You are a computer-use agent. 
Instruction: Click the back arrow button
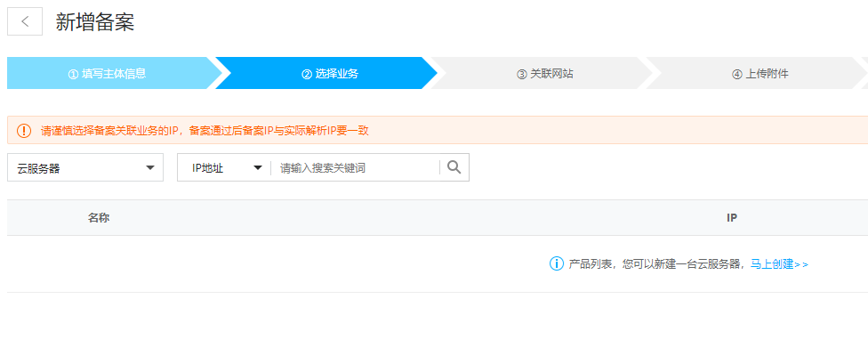(25, 22)
